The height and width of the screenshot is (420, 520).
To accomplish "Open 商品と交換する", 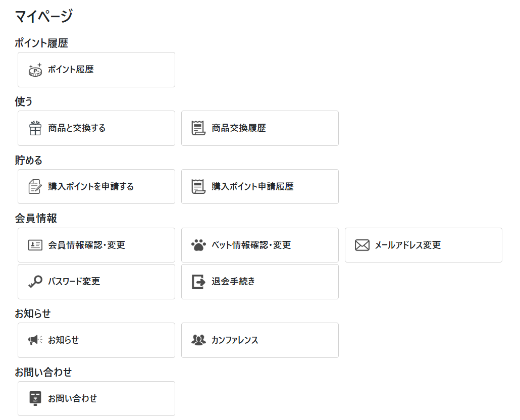I will coord(96,128).
